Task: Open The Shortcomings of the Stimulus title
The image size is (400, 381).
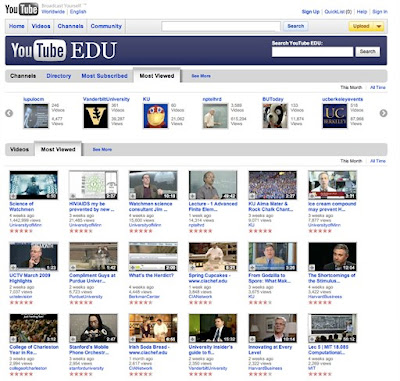Action: point(332,278)
